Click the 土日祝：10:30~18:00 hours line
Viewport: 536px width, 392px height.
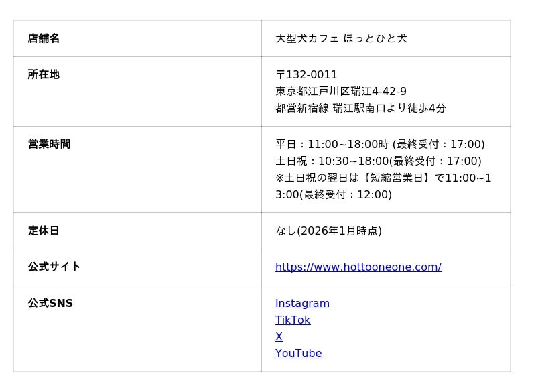[x=378, y=161]
